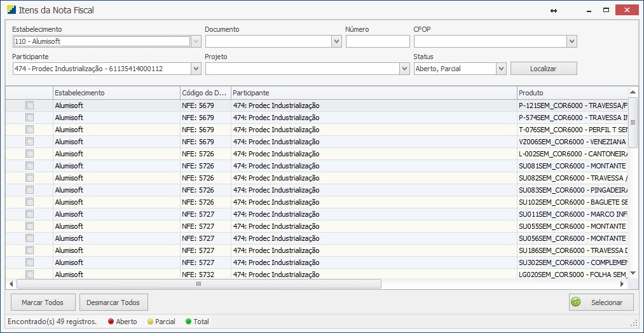Click the Produto column header
Image resolution: width=644 pixels, height=333 pixels.
coord(571,93)
